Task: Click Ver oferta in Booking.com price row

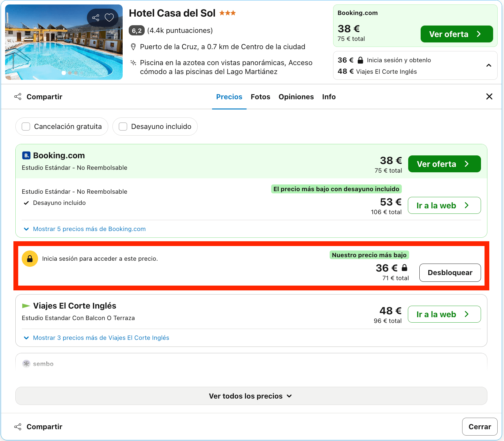Action: pos(444,164)
